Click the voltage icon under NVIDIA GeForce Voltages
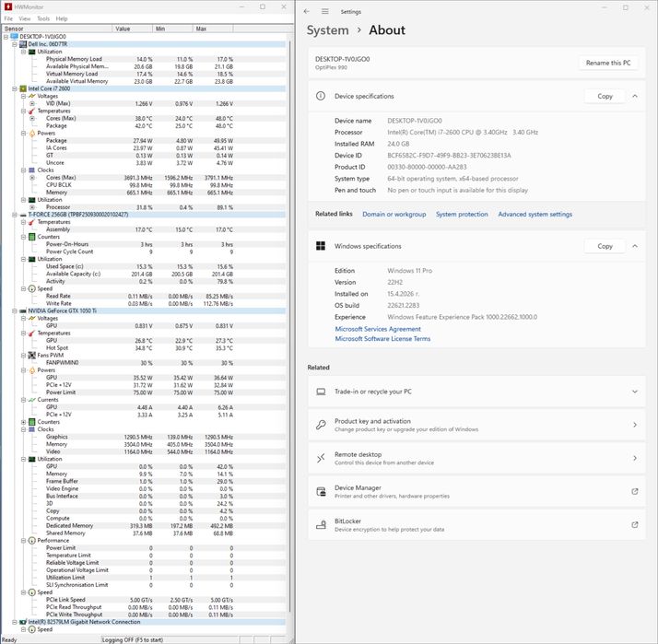 click(32, 319)
